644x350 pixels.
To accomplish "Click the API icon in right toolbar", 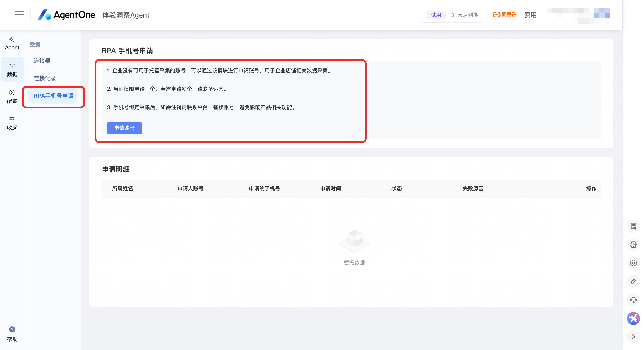I will pyautogui.click(x=633, y=245).
